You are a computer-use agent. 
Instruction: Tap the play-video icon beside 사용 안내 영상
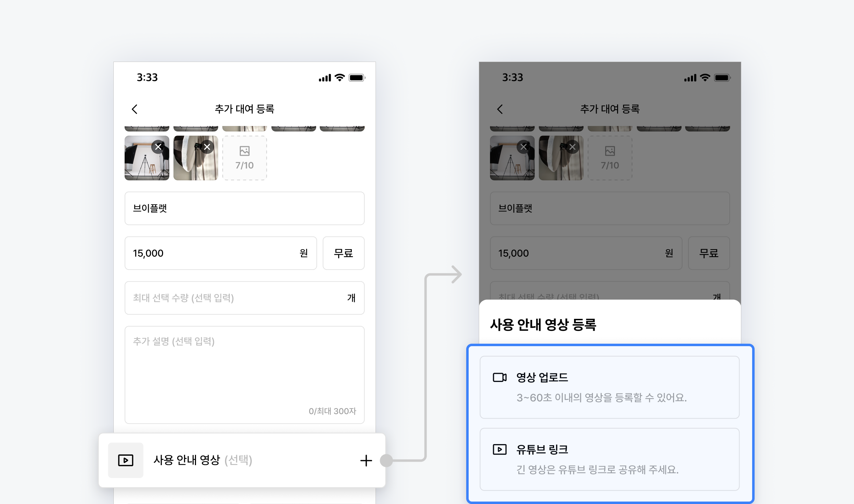click(x=126, y=460)
